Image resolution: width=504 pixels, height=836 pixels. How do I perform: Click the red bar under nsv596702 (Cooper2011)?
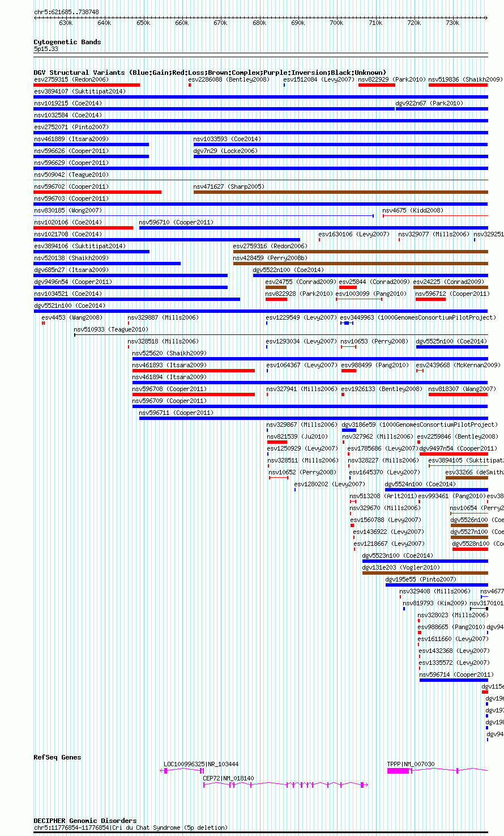[97, 192]
